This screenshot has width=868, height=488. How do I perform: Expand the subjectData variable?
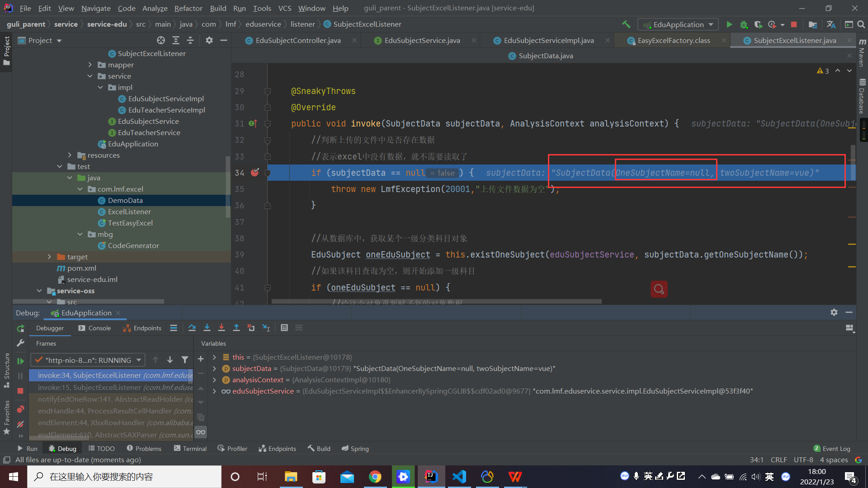pos(215,369)
